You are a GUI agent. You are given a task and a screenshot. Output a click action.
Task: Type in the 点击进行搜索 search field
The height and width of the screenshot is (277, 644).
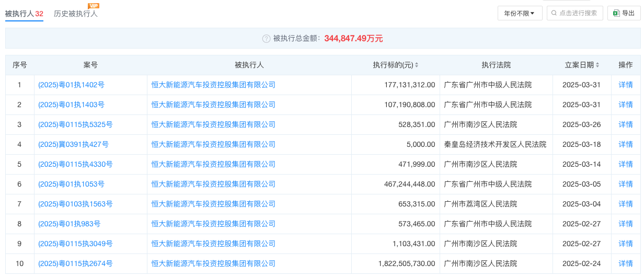click(578, 14)
